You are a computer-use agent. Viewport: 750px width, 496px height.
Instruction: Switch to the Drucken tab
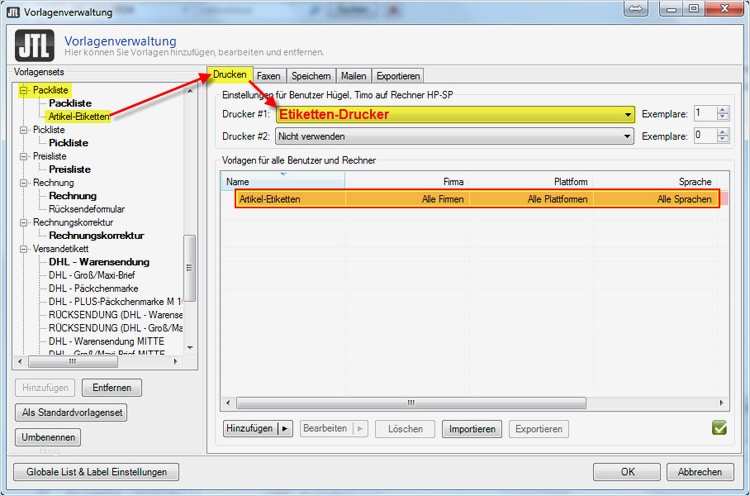point(230,75)
